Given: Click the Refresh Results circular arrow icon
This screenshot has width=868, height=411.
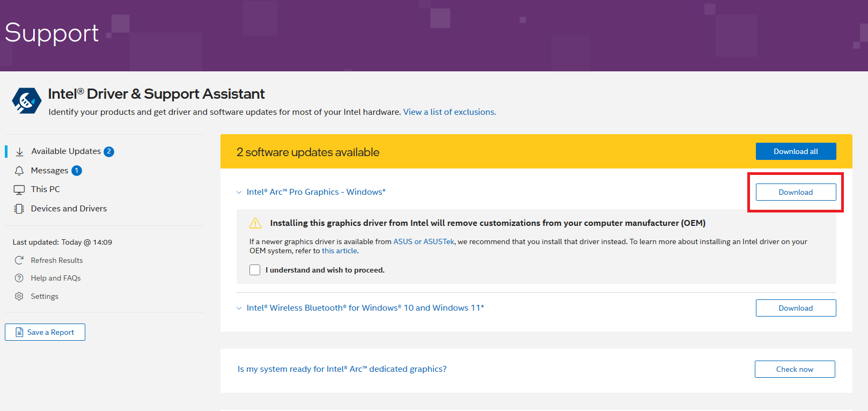Looking at the screenshot, I should pos(19,260).
